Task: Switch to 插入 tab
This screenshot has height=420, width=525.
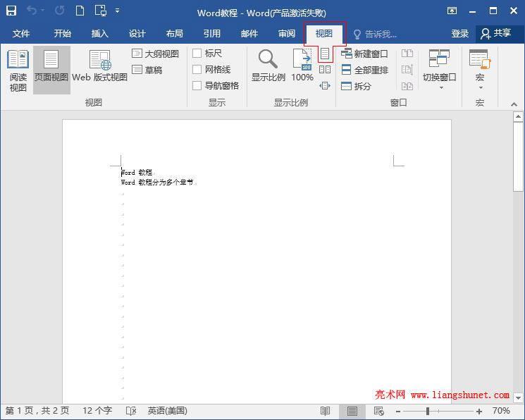Action: click(100, 34)
